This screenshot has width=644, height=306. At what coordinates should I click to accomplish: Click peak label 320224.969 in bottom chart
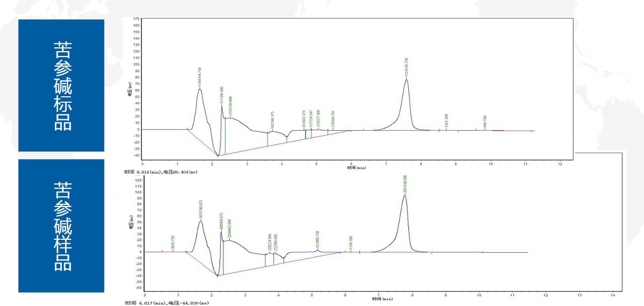click(270, 243)
